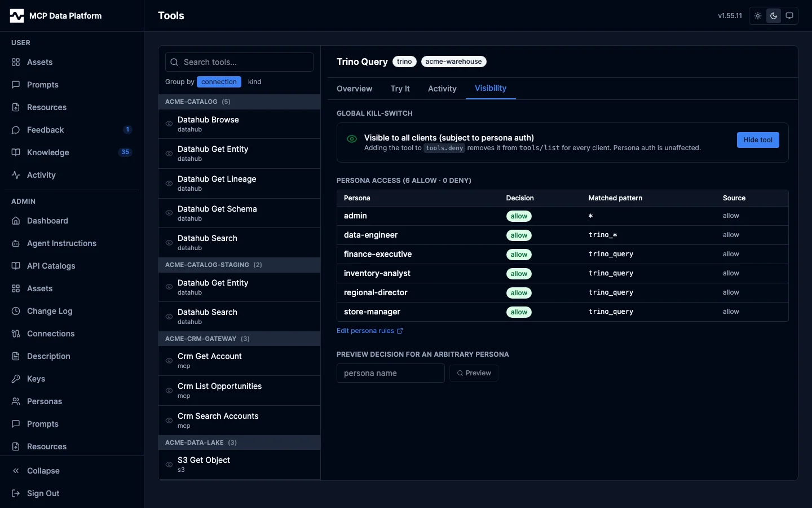Image resolution: width=812 pixels, height=508 pixels.
Task: Focus the persona name input field
Action: 391,373
